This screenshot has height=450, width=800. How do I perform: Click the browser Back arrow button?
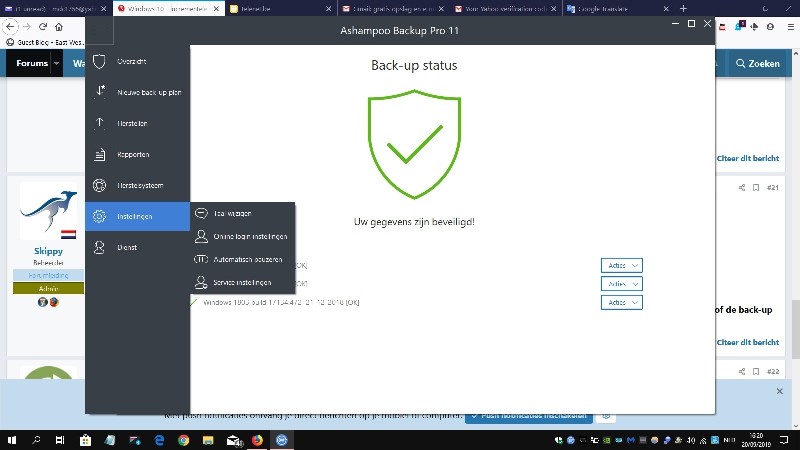click(x=10, y=27)
